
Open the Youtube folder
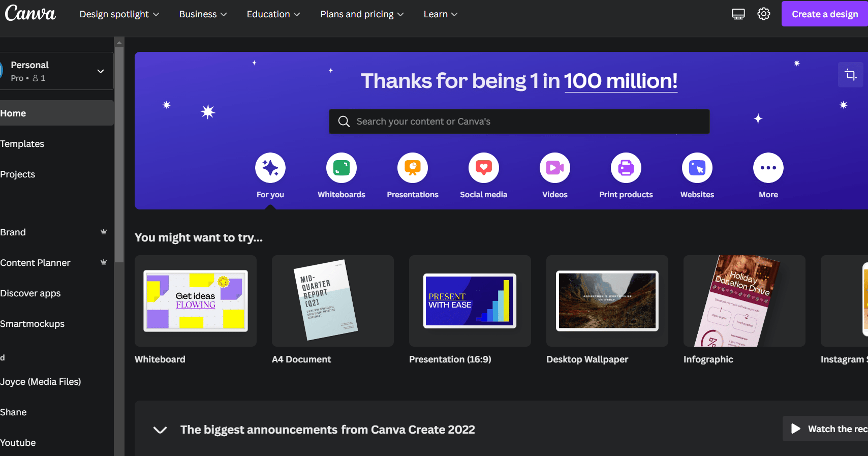[x=57, y=443]
